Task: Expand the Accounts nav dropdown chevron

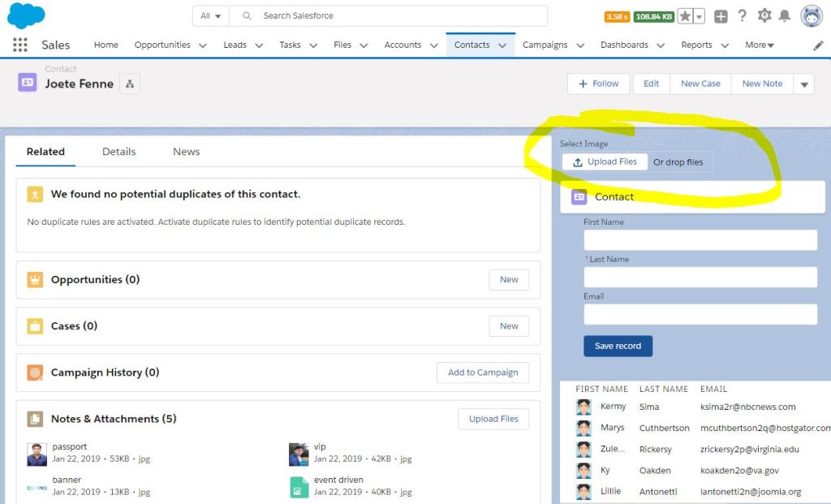Action: tap(434, 45)
